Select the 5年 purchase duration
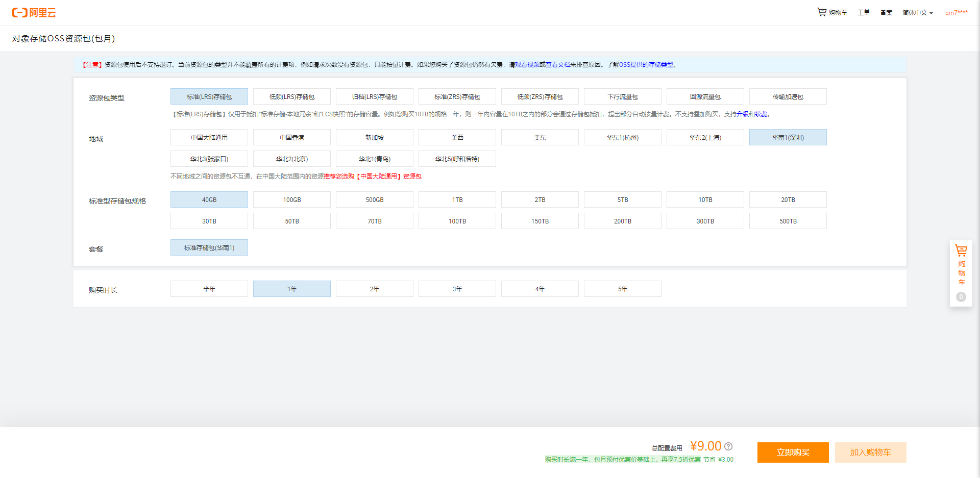Screen dimensions: 980x478 [623, 289]
